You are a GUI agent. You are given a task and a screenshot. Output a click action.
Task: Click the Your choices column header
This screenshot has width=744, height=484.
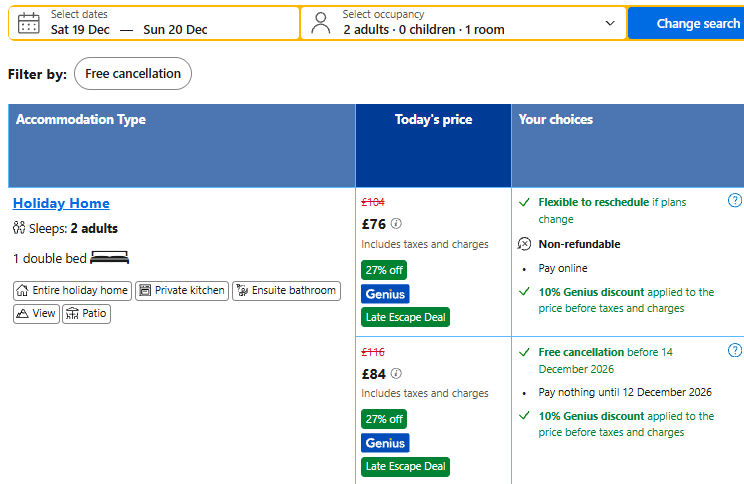[628, 145]
